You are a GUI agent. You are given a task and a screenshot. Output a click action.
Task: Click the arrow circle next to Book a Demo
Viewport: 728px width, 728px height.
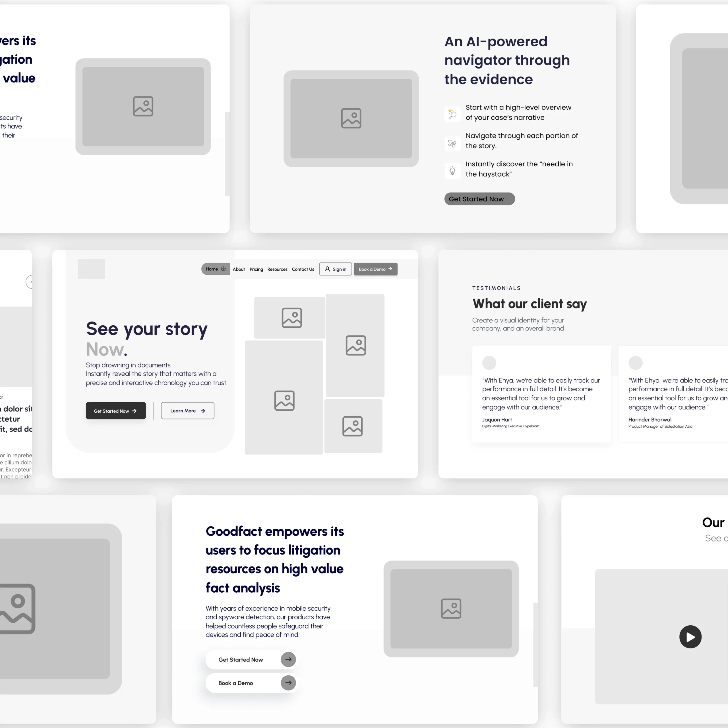288,683
